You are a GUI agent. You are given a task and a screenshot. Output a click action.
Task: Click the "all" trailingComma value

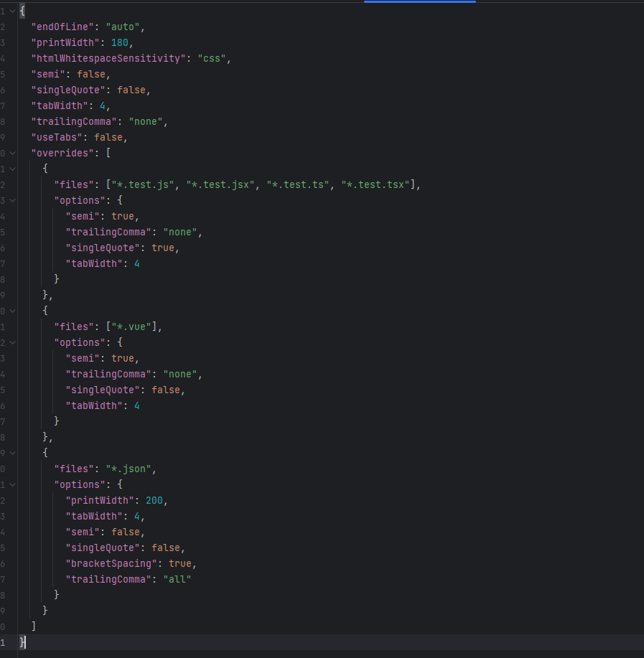tap(177, 579)
